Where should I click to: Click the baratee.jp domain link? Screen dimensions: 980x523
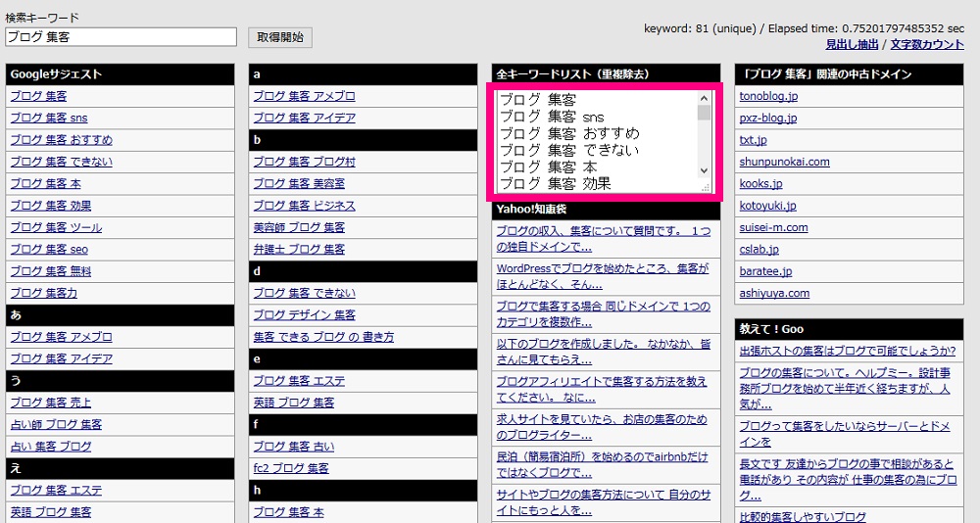765,271
